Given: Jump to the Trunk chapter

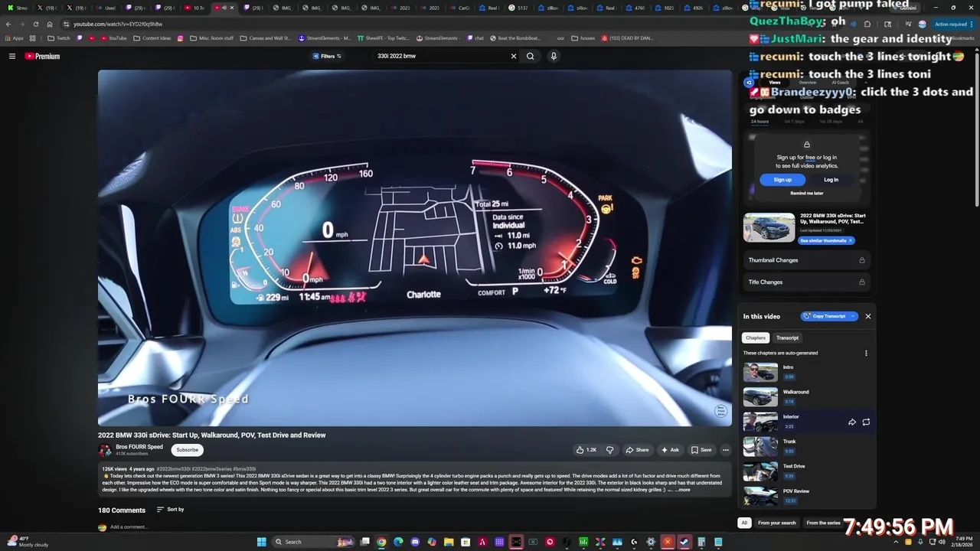Looking at the screenshot, I should point(806,446).
